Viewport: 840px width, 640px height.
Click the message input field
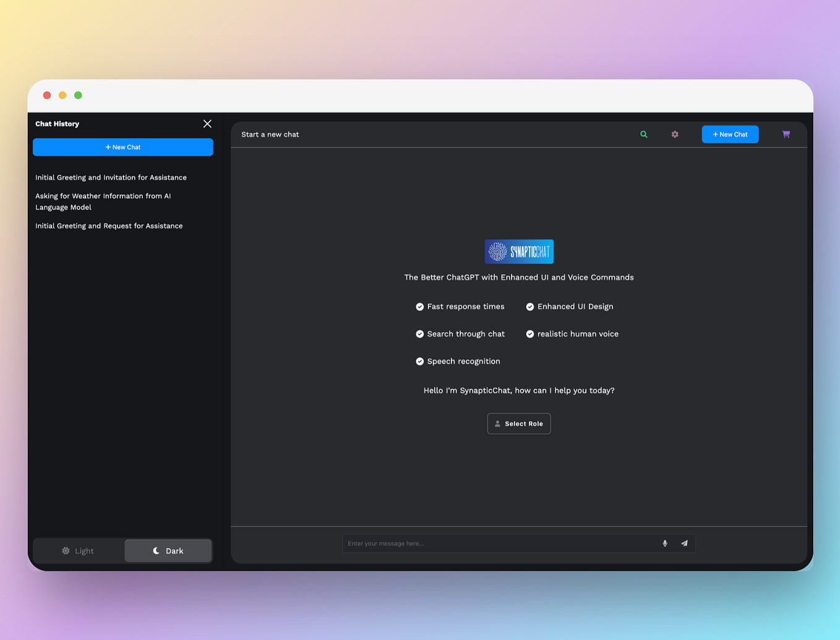click(x=495, y=543)
